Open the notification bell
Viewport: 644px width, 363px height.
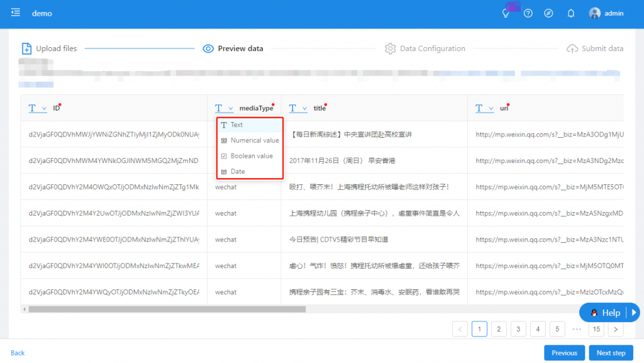point(571,13)
